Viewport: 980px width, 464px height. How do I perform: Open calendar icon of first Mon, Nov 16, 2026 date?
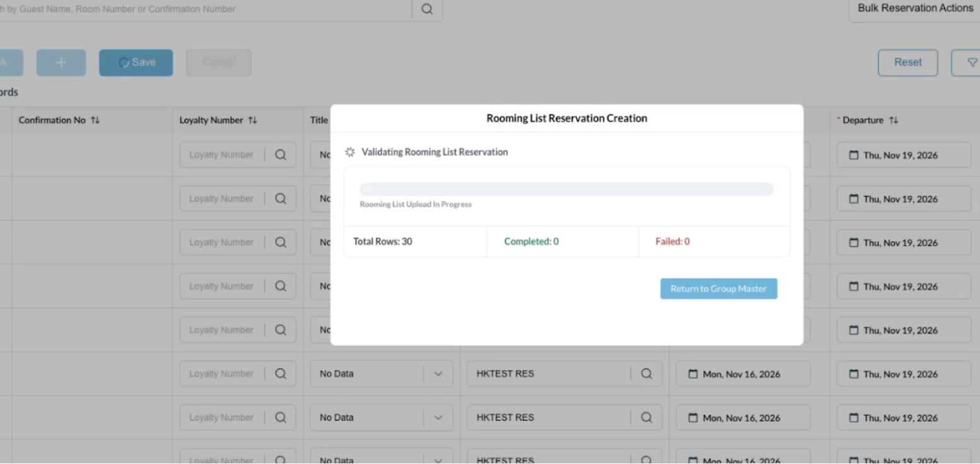(x=693, y=374)
